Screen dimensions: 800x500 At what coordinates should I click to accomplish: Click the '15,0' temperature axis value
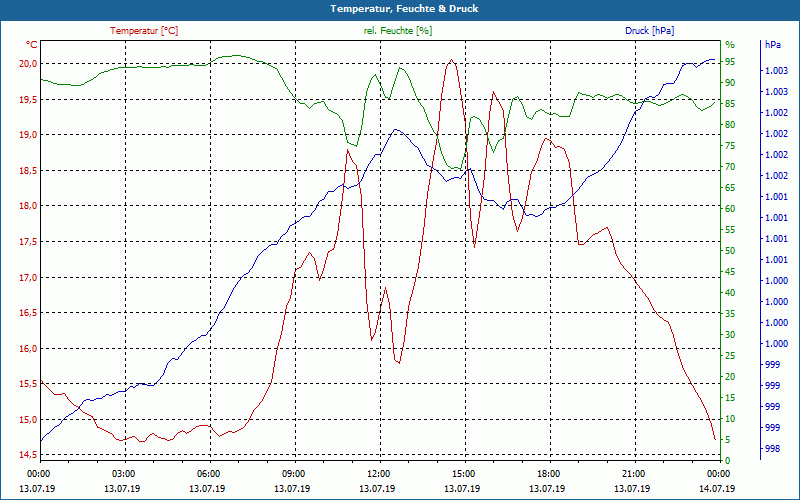[29, 419]
